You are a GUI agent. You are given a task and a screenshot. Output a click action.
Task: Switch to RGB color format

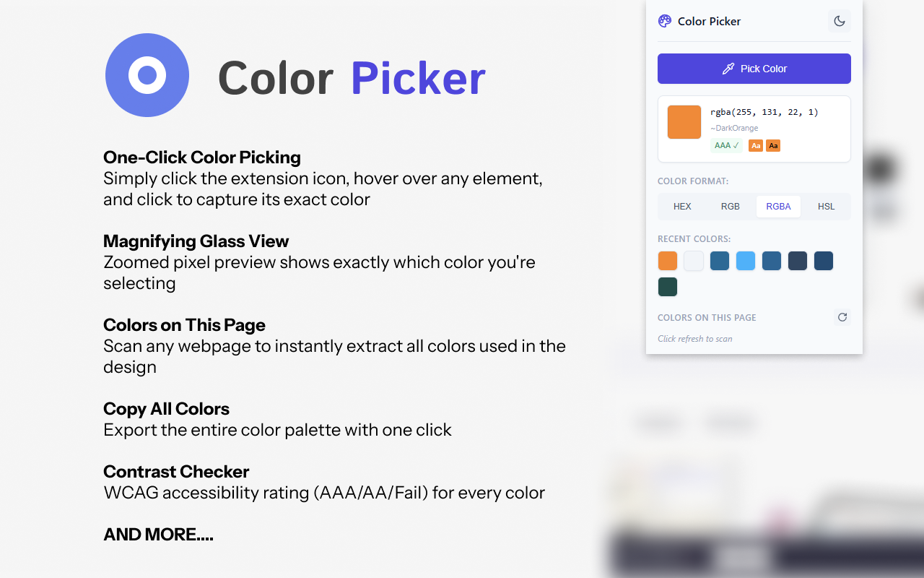click(x=730, y=207)
